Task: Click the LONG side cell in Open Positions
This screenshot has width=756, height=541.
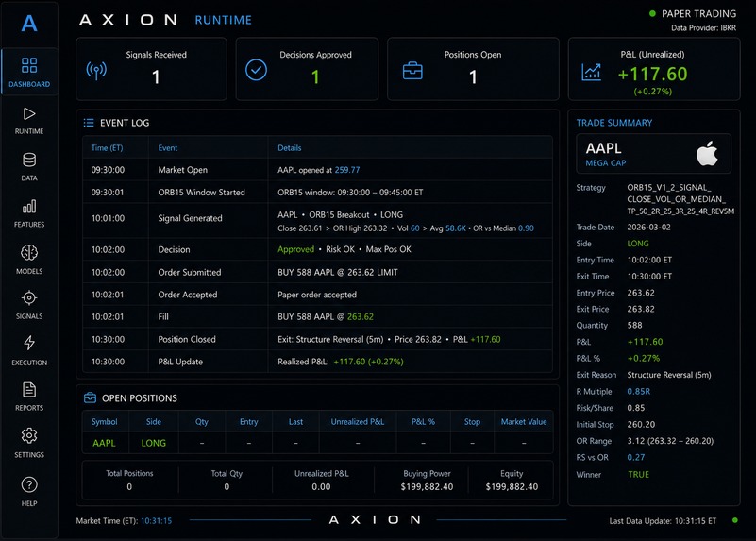Action: pos(153,443)
